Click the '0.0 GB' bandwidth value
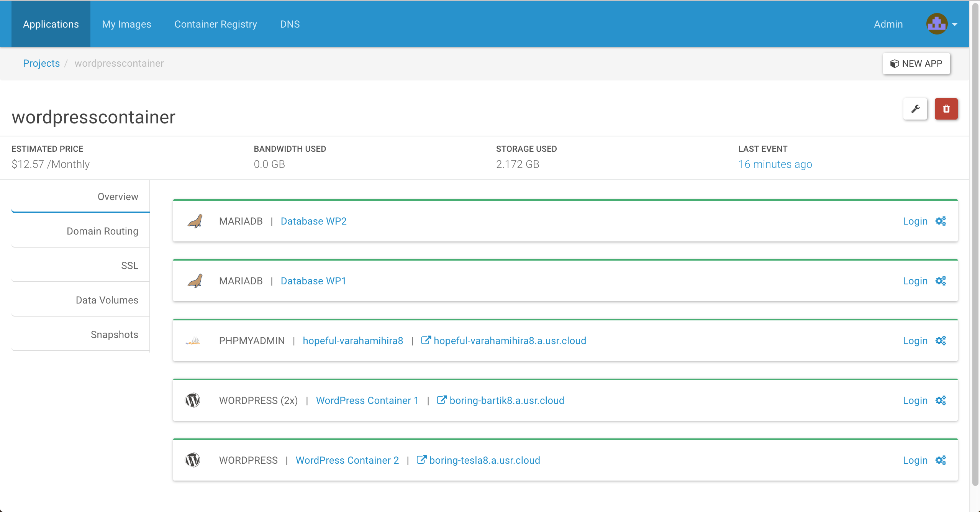This screenshot has height=512, width=980. (x=269, y=164)
